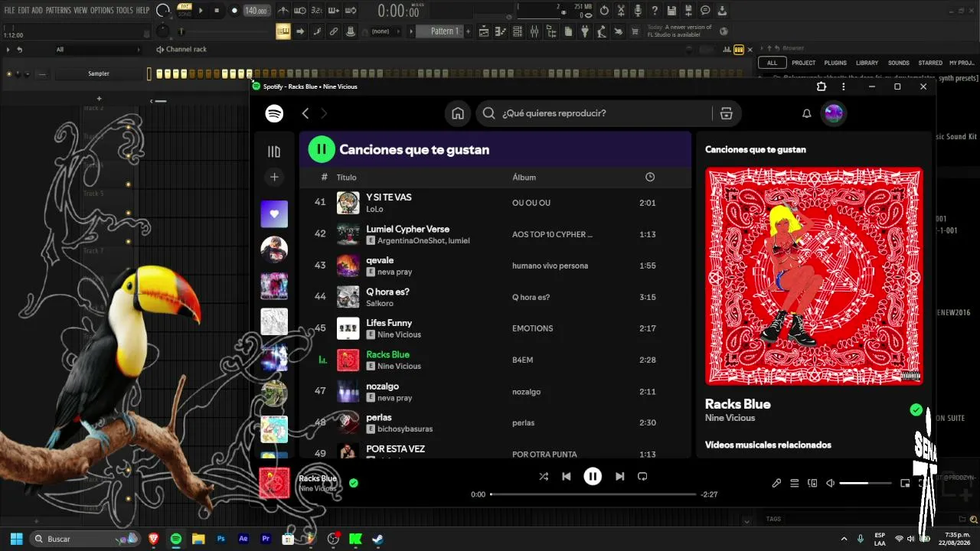Viewport: 980px width, 551px height.
Task: Open the Spotify three-dot window menu
Action: [843, 86]
